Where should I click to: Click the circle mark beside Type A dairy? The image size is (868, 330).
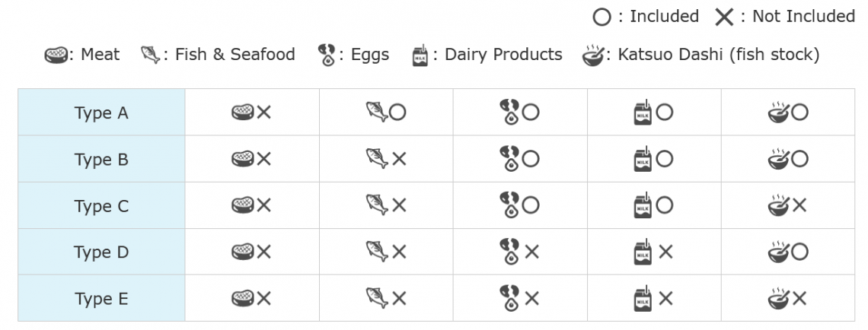click(664, 113)
